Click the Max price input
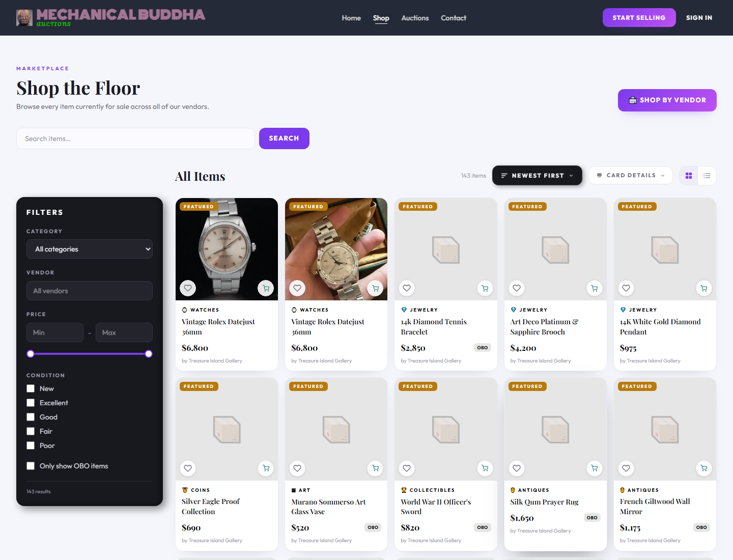Viewport: 733px width, 560px height. pos(124,332)
